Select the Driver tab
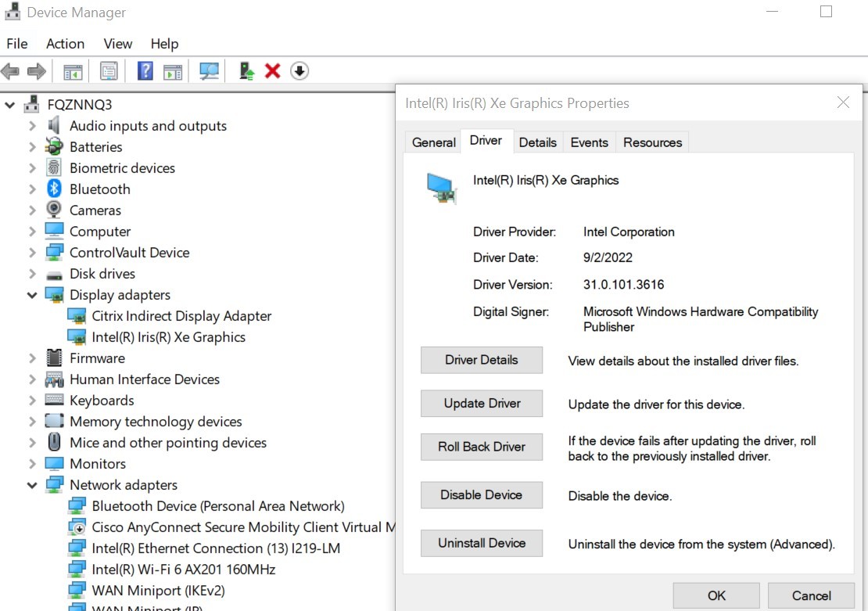This screenshot has width=868, height=611. [486, 141]
